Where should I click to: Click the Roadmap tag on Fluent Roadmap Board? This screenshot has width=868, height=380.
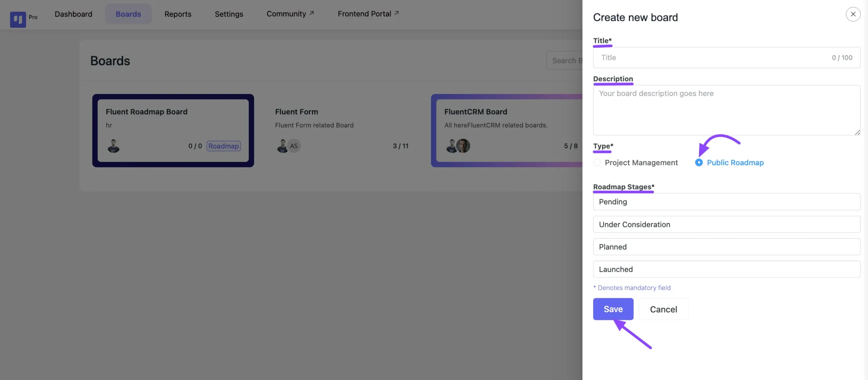click(223, 146)
